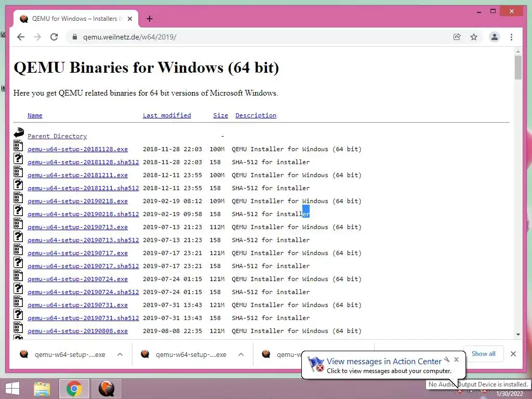Click binary file icon beside 20181128.exe
This screenshot has height=399, width=532.
coord(18,145)
